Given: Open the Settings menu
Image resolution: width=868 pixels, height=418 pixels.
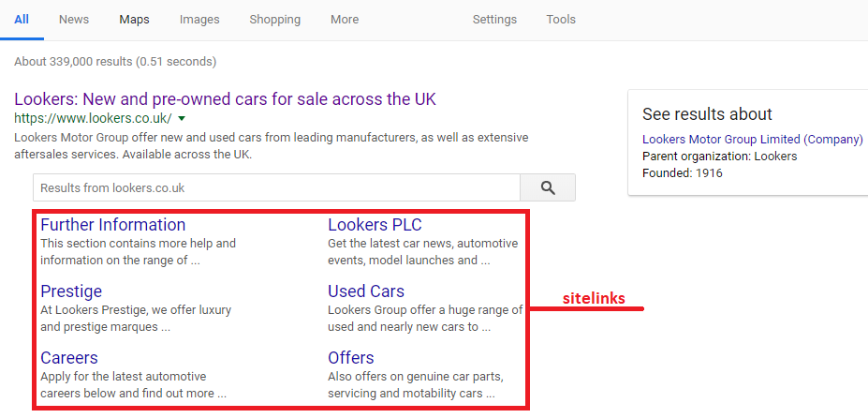Looking at the screenshot, I should pos(494,20).
